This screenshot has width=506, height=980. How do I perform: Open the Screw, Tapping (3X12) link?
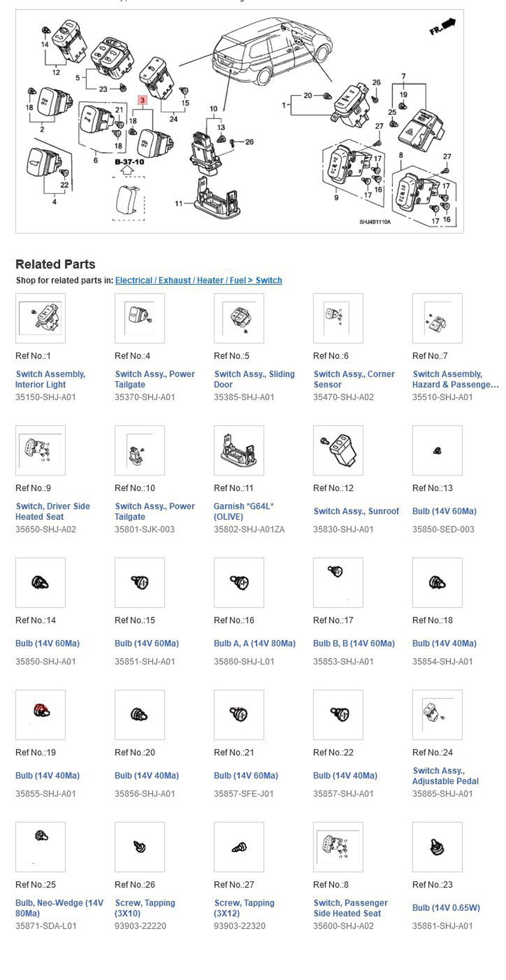(x=244, y=908)
